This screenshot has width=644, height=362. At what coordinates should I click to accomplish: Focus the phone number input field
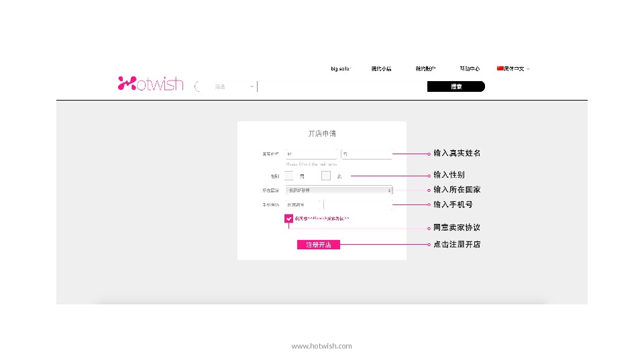[358, 204]
